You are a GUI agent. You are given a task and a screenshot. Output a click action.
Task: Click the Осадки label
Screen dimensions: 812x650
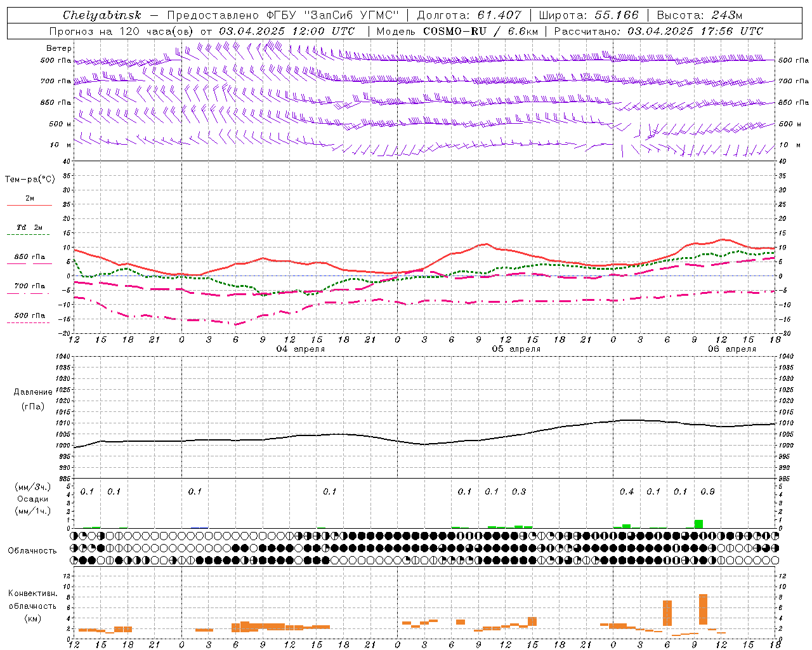point(33,499)
